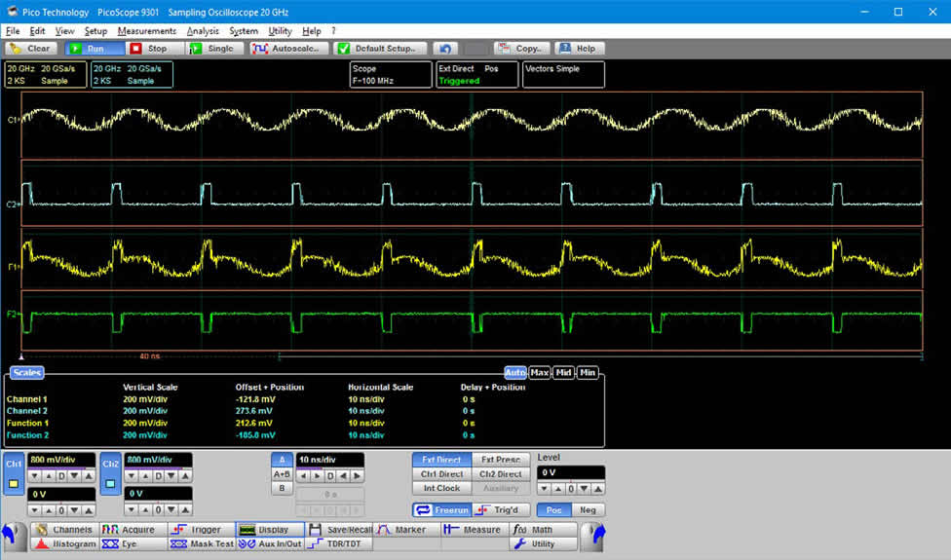This screenshot has height=560, width=951.
Task: Apply the Default Setup
Action: point(380,49)
